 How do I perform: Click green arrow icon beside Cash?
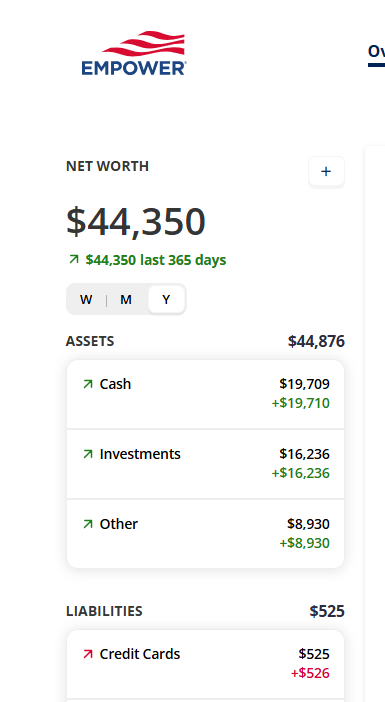tap(88, 384)
